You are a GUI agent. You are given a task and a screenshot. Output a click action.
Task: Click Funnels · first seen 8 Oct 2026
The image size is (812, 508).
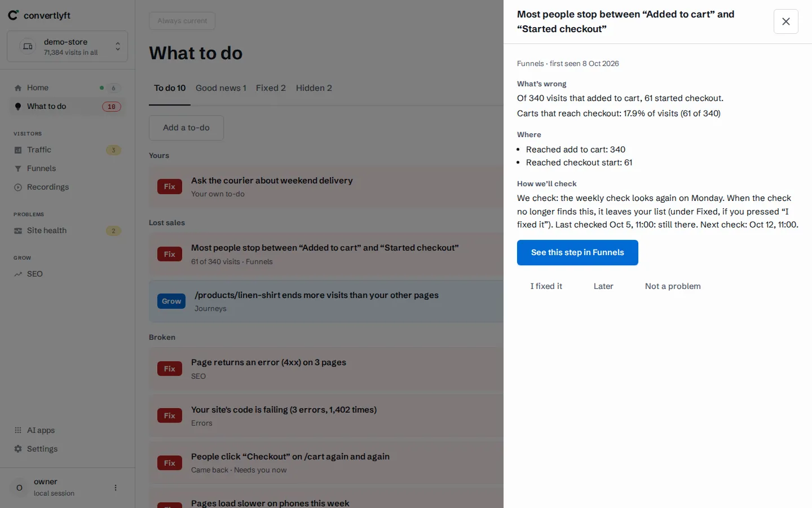(x=568, y=64)
